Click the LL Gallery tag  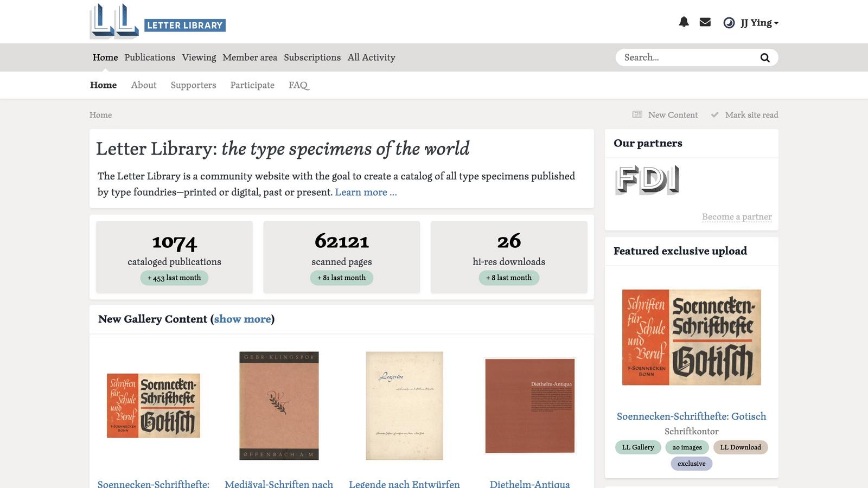[638, 447]
